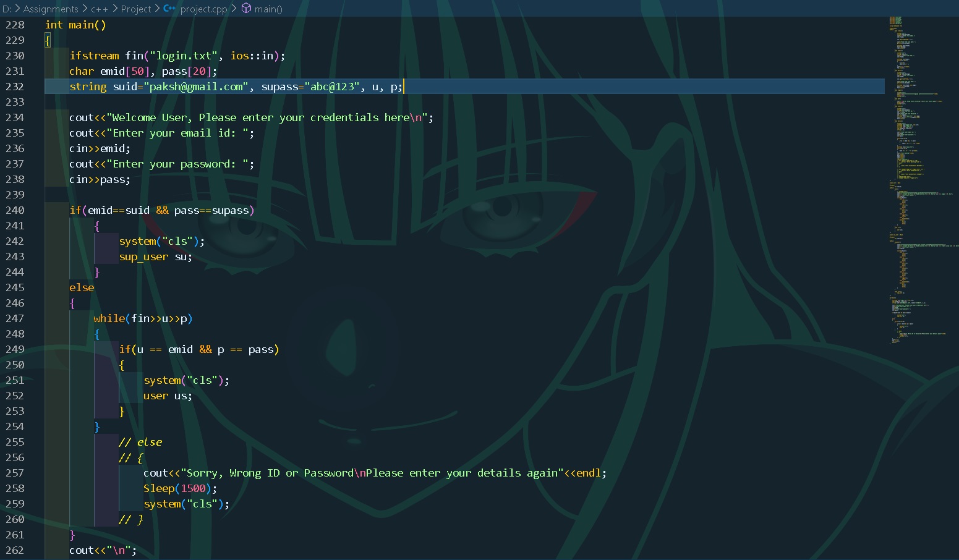Screen dimensions: 959x560
Task: Select project.cpp in the breadcrumb path
Action: point(203,9)
